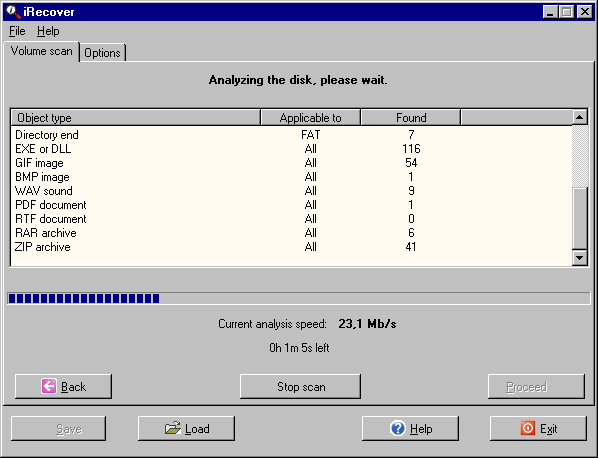
Task: Select the Volume scan tab
Action: (x=41, y=51)
